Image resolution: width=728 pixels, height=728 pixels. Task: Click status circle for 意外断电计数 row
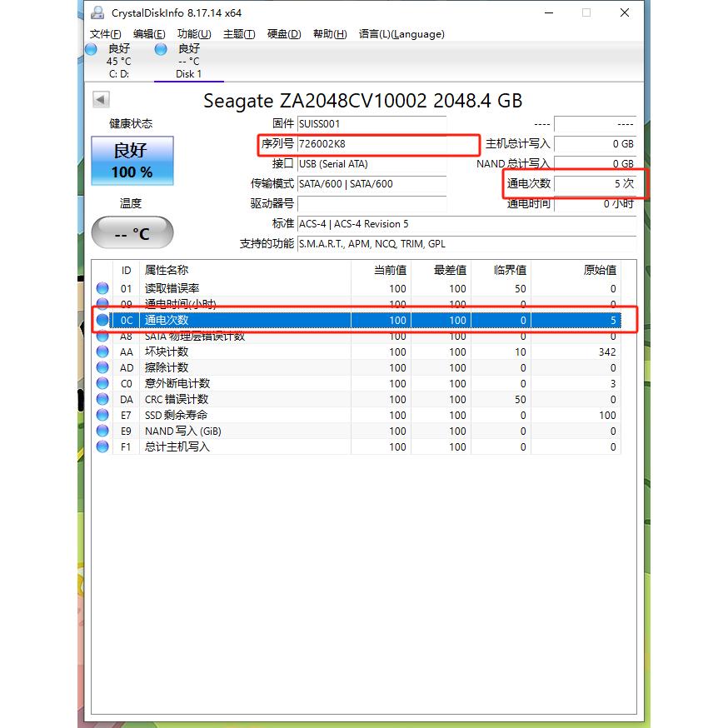coord(102,383)
